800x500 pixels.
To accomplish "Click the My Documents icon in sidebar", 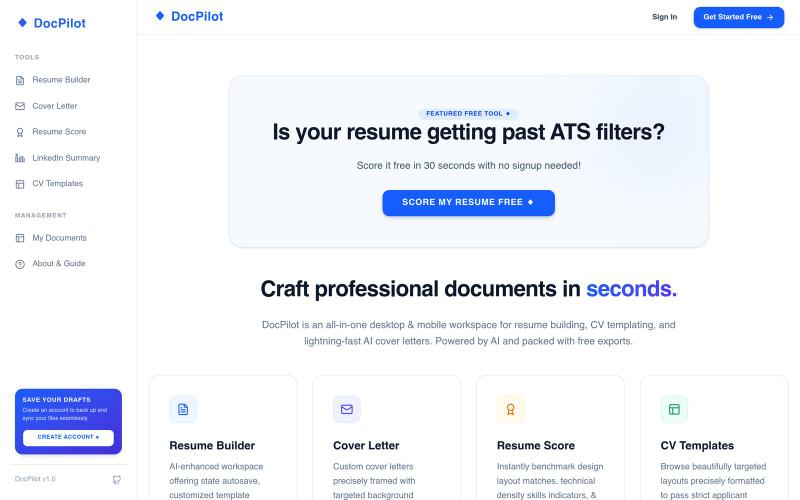I will click(20, 238).
